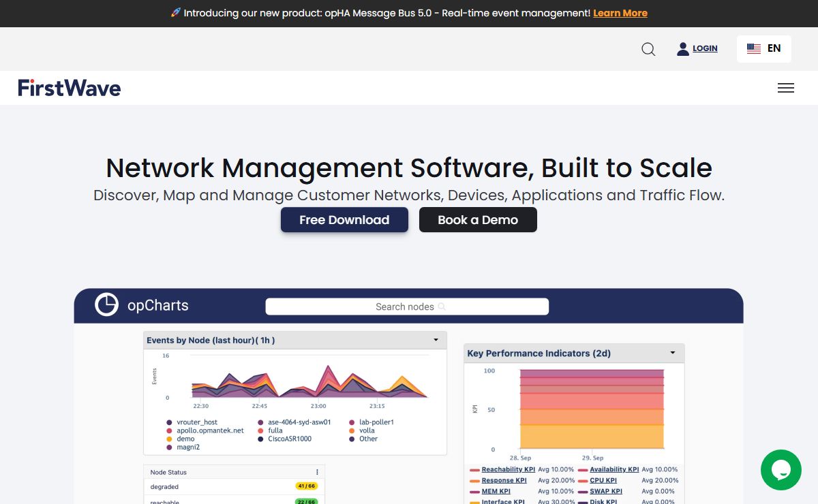Click inside the Search nodes field

click(407, 306)
